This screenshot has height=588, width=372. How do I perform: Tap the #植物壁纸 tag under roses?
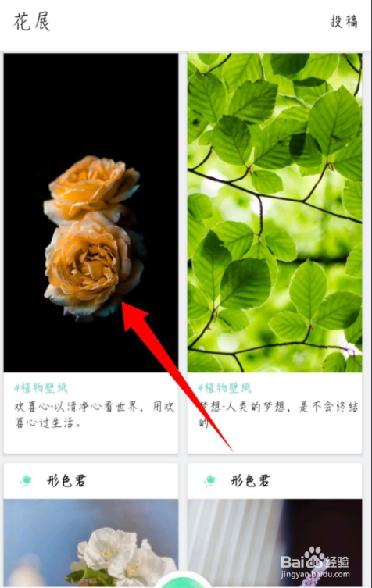(41, 388)
